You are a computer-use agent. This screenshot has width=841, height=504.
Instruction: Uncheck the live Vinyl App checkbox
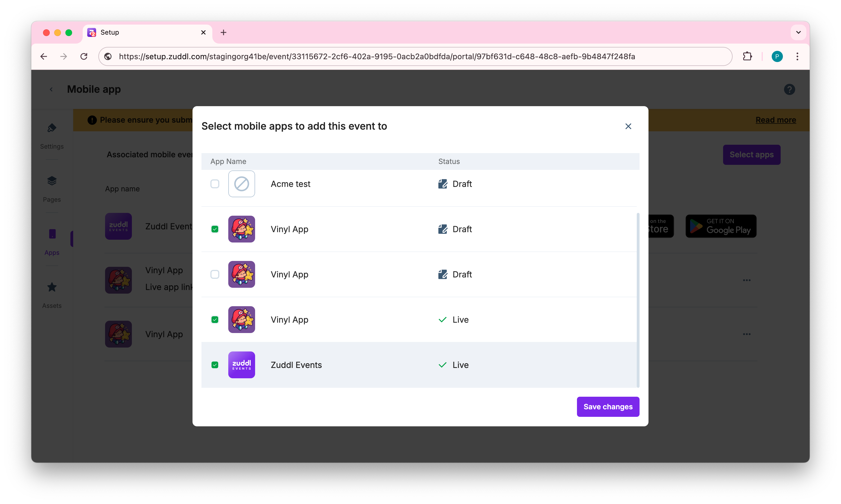(x=215, y=320)
